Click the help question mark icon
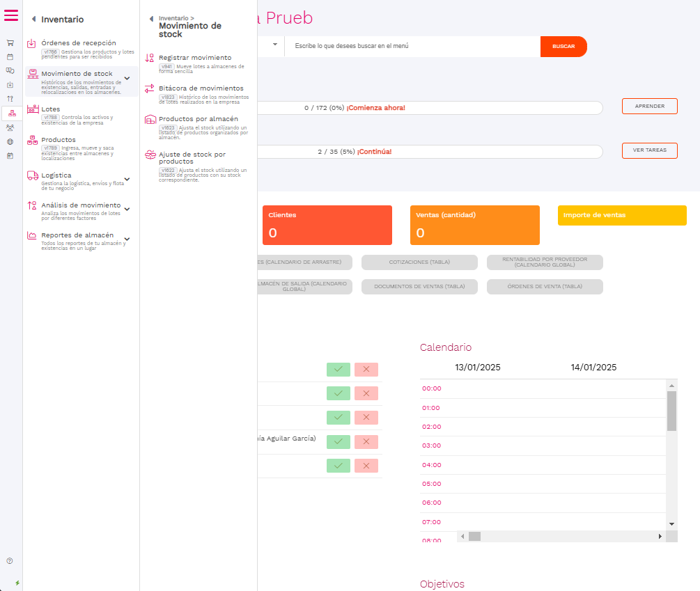Screen dimensions: 700x591 pyautogui.click(x=10, y=560)
